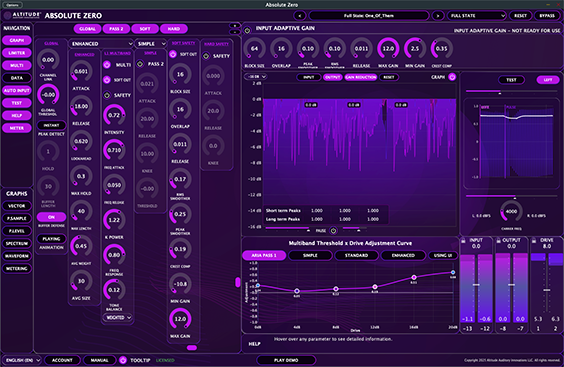Click the curve point at 16dB drive

tap(414, 277)
